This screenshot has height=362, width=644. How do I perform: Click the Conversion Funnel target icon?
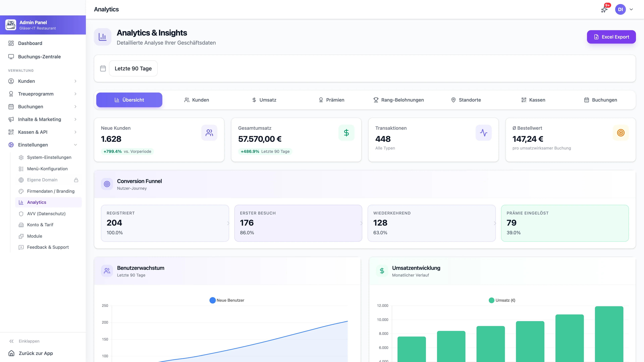point(107,184)
